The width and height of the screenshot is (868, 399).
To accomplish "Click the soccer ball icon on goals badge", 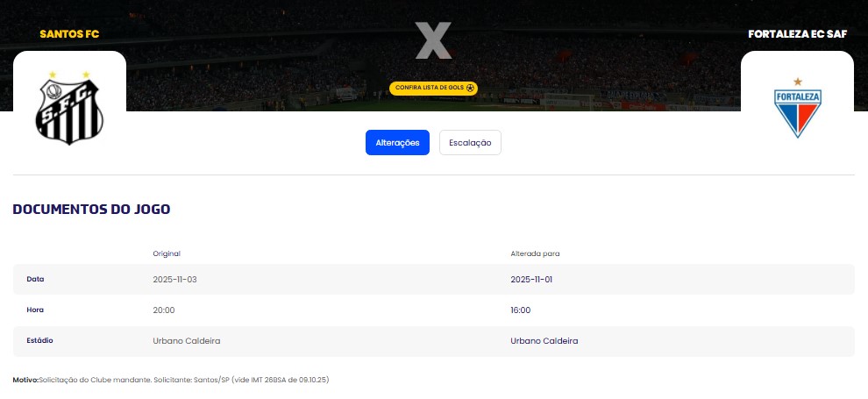I will click(471, 88).
